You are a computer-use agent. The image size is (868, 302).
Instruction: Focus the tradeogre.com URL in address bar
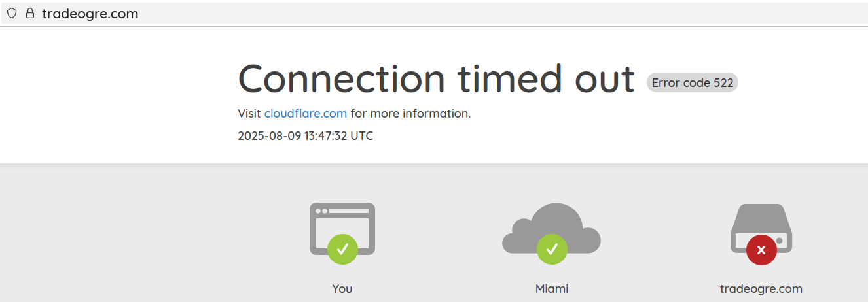(x=90, y=14)
